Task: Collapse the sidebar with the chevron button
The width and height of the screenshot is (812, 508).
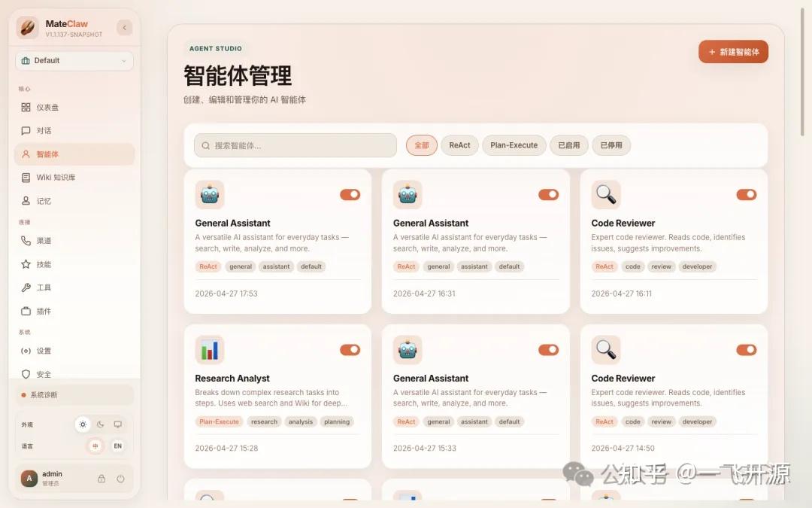Action: 124,28
